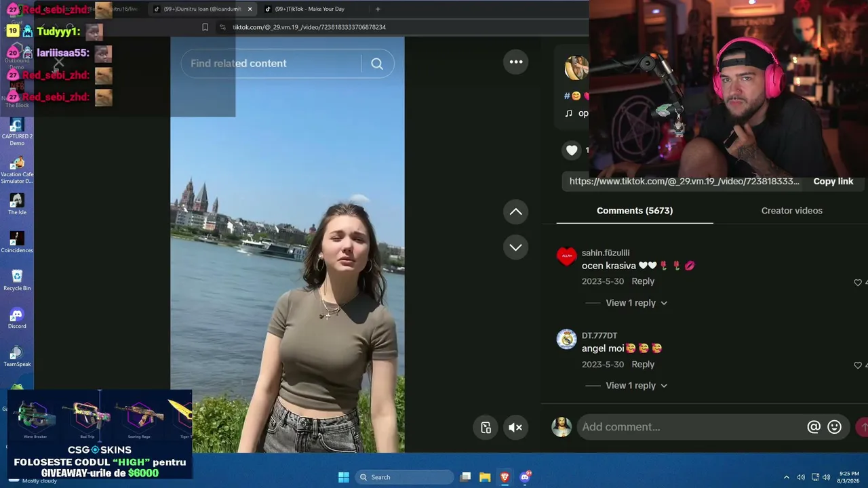
Task: Select the Coincidences desktop icon
Action: 17,242
